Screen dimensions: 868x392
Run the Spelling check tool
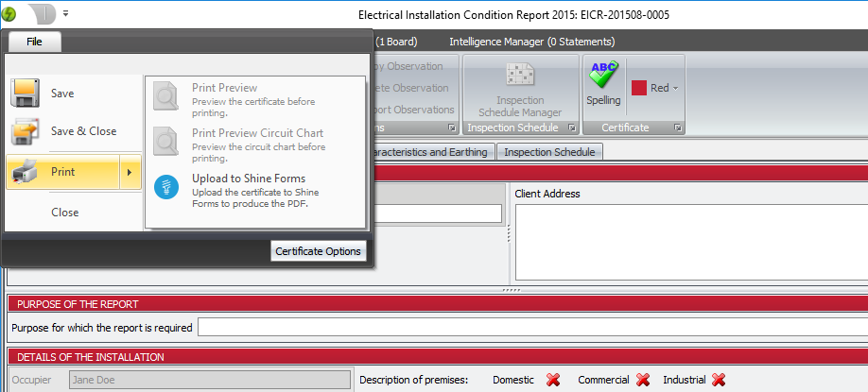click(x=603, y=83)
